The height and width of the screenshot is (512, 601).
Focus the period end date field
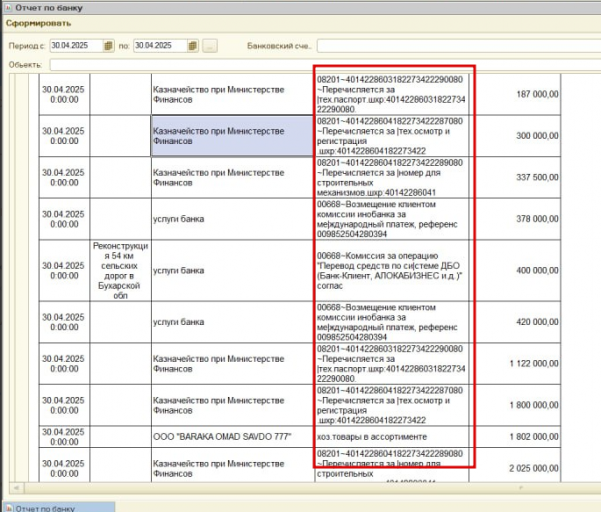click(159, 46)
